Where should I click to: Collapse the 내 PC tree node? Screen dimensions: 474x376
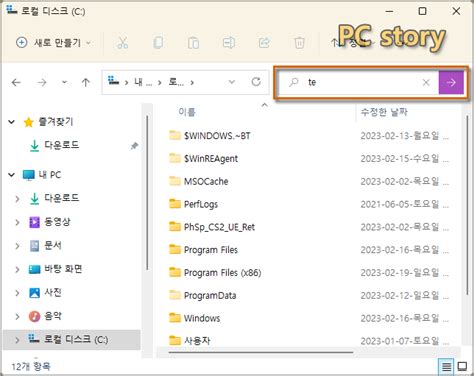point(12,175)
